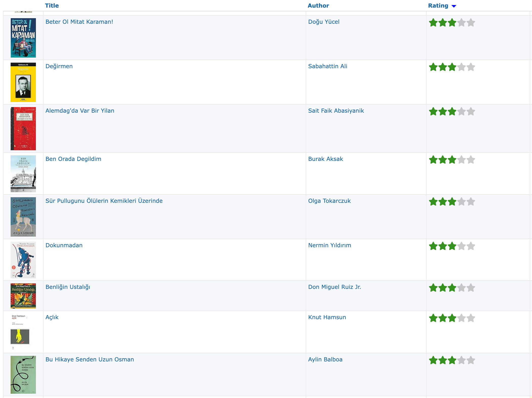This screenshot has width=532, height=398.
Task: Click the fifth star for Olga Tokarczuk's book
Action: pyautogui.click(x=471, y=202)
